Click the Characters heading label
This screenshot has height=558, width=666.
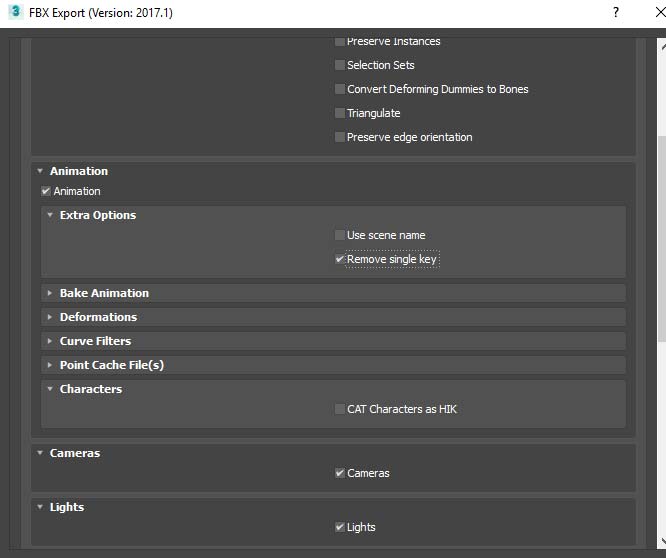[91, 389]
